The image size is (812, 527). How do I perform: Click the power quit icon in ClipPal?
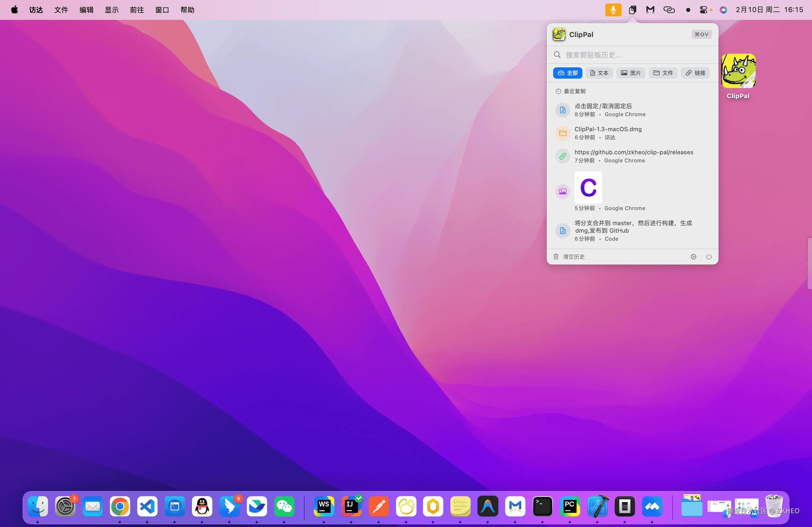[x=709, y=257]
